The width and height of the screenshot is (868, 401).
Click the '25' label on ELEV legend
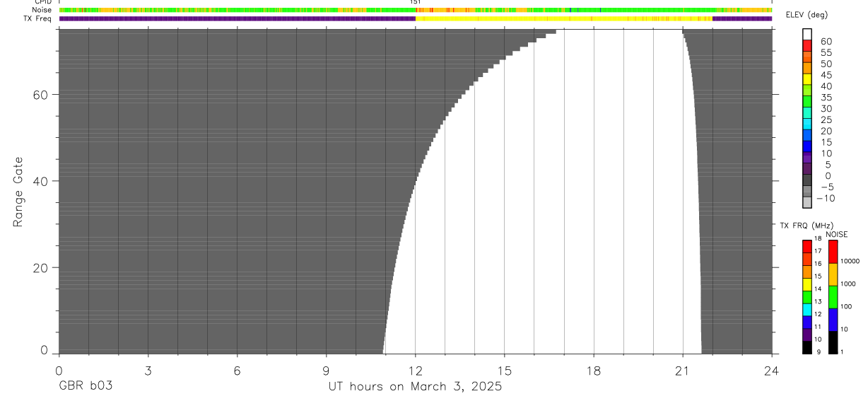[x=826, y=120]
